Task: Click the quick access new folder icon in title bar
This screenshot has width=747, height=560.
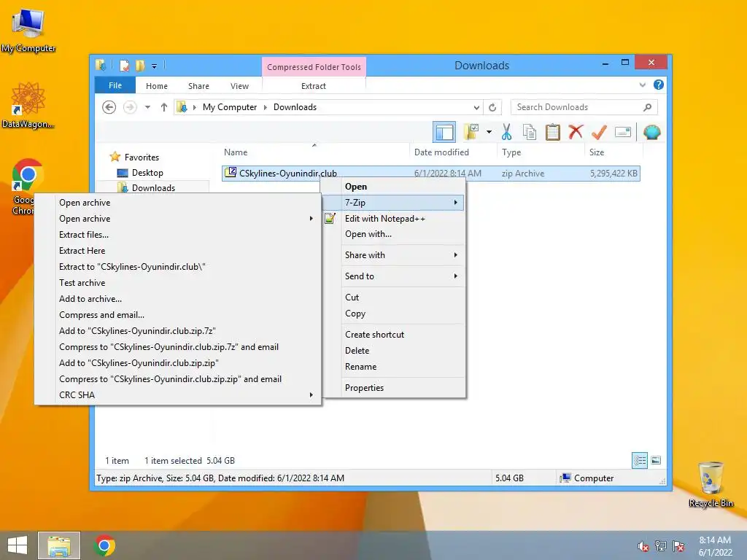Action: point(139,65)
